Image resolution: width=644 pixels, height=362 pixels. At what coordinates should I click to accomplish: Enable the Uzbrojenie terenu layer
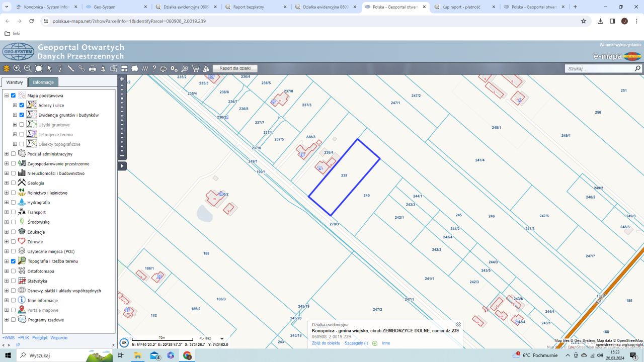[22, 134]
